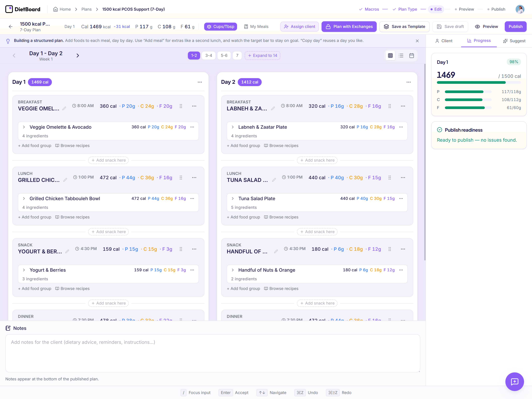The width and height of the screenshot is (532, 399).
Task: Expand Veggie Omelette & Avocado ingredients
Action: pos(24,127)
